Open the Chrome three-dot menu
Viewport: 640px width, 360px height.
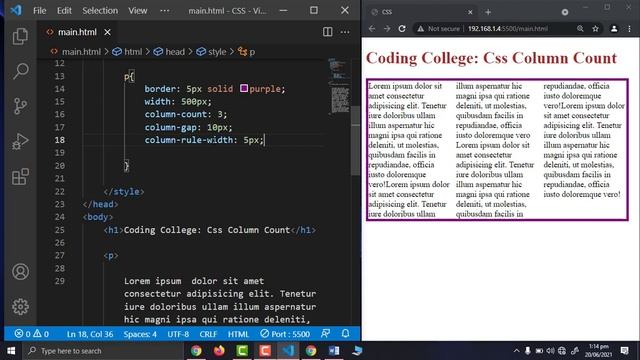[x=629, y=29]
